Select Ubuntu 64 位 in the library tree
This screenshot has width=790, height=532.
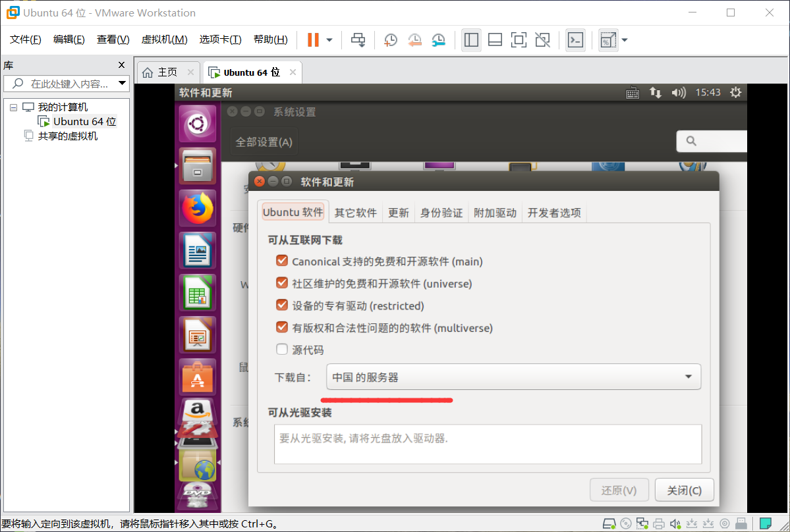click(78, 121)
